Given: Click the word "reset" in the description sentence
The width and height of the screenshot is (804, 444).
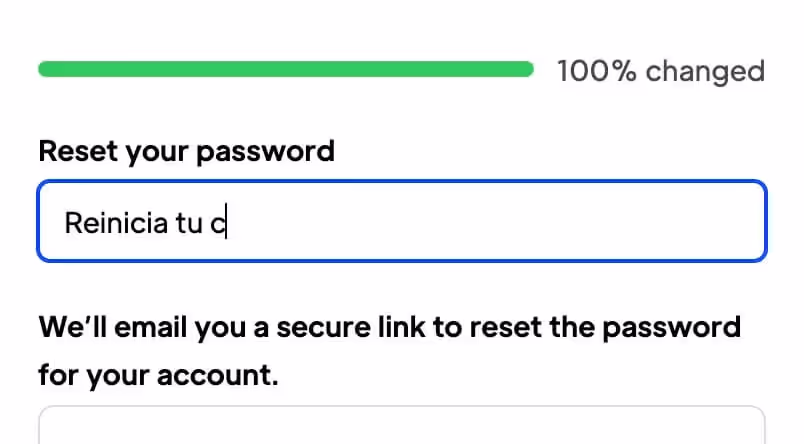Looking at the screenshot, I should click(531, 327).
